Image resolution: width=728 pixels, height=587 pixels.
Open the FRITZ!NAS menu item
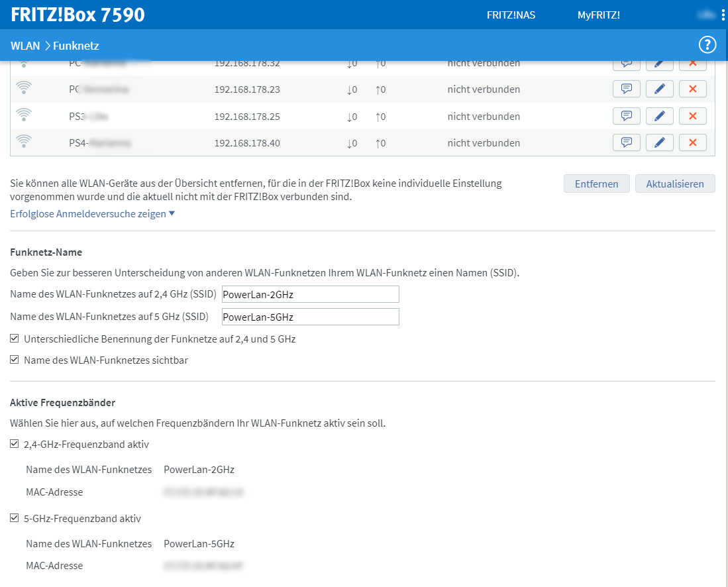click(511, 15)
